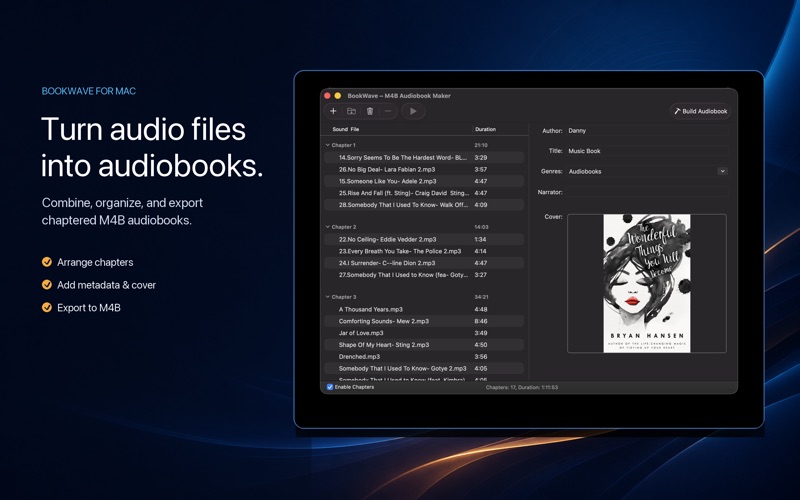This screenshot has width=800, height=500.
Task: Collapse Chapter 2 disclosure chevron
Action: click(x=328, y=227)
